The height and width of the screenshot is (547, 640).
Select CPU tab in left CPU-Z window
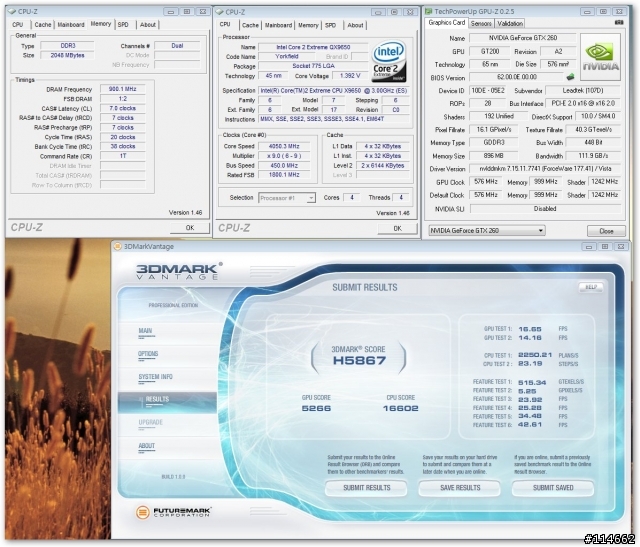18,25
